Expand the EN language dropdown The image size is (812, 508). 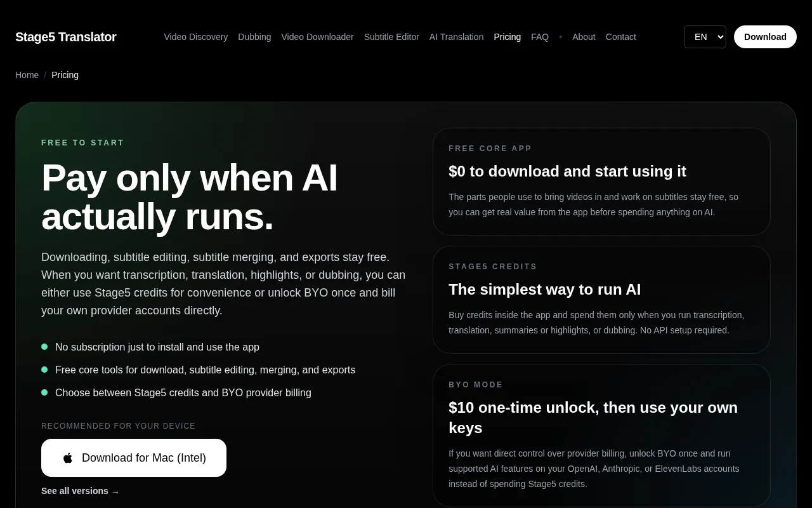(705, 37)
